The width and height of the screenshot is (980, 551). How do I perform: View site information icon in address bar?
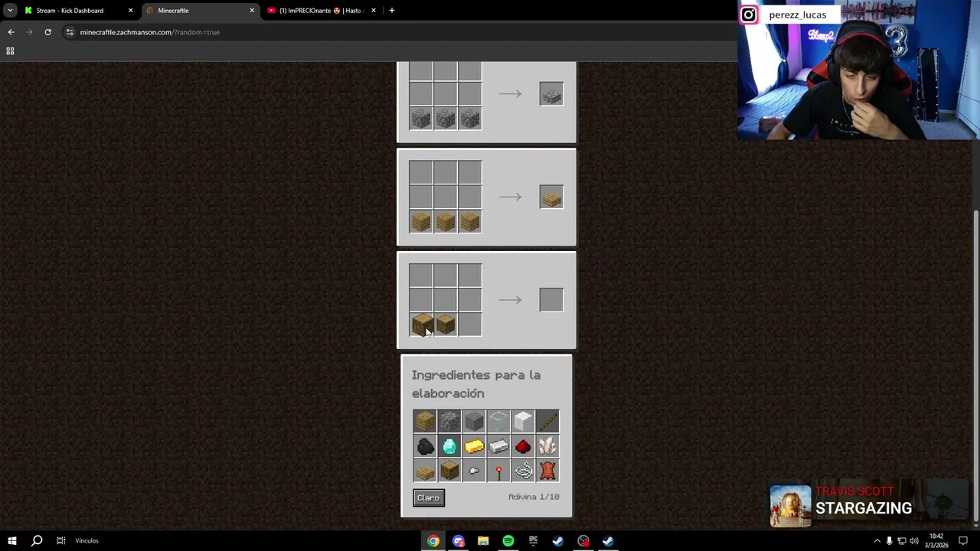point(70,32)
